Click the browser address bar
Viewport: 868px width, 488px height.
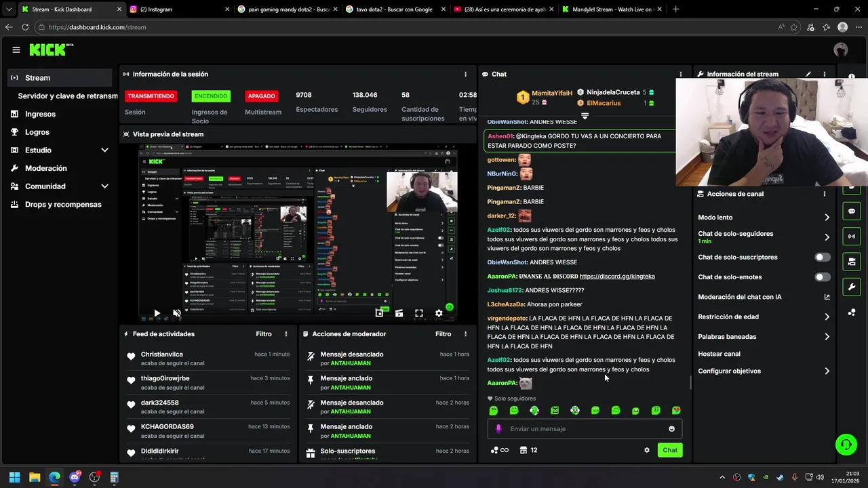pyautogui.click(x=407, y=27)
